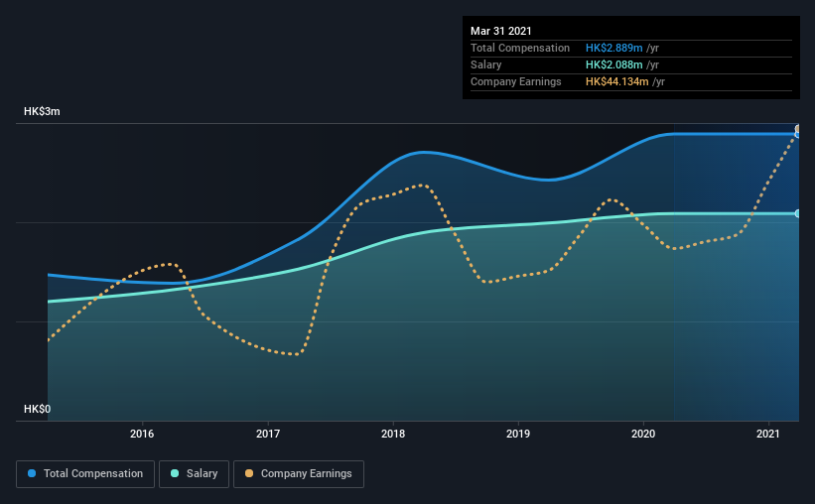Click the HK$0 y-axis label

37,409
